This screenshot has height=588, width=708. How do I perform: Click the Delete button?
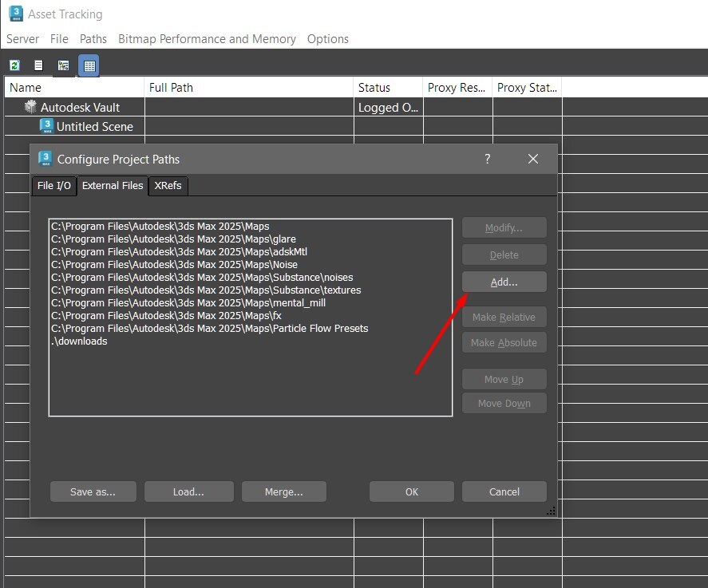pos(504,255)
